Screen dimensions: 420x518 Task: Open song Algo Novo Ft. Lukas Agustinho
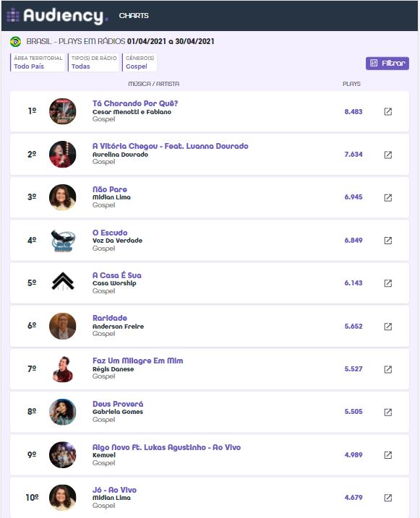click(166, 447)
